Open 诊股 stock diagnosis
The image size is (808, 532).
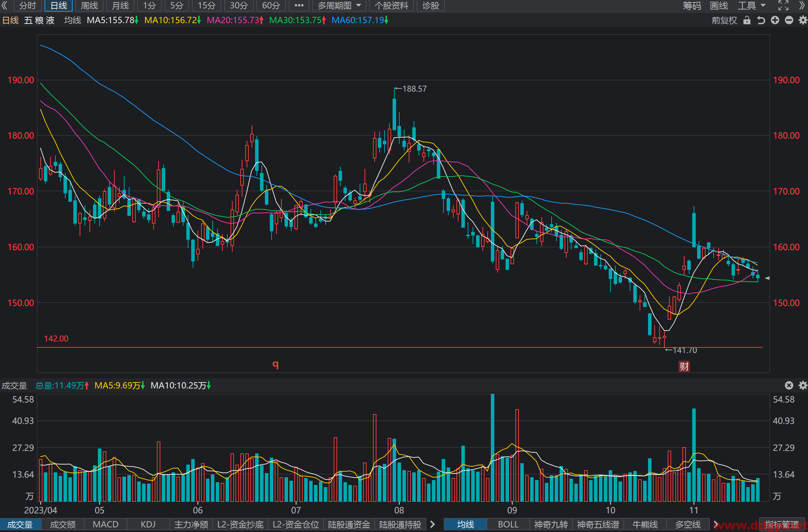[431, 6]
